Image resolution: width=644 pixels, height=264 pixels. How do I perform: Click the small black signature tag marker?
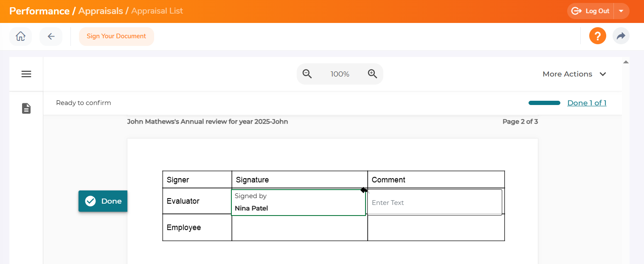pyautogui.click(x=364, y=190)
